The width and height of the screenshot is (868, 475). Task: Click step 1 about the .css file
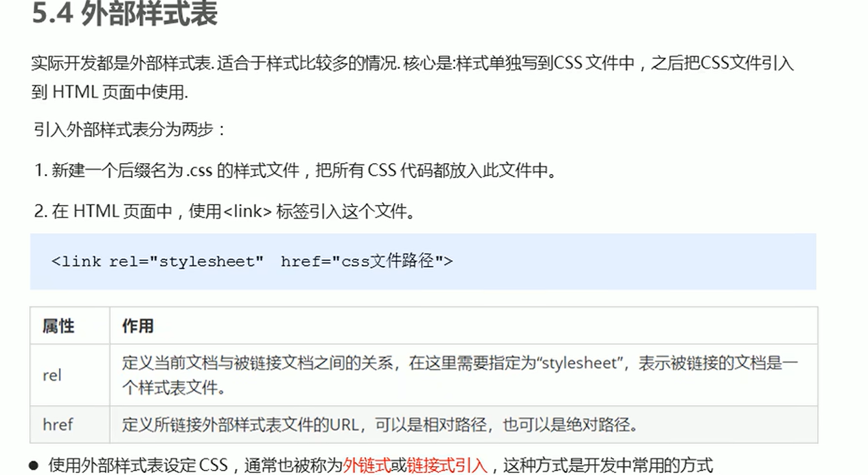click(295, 171)
